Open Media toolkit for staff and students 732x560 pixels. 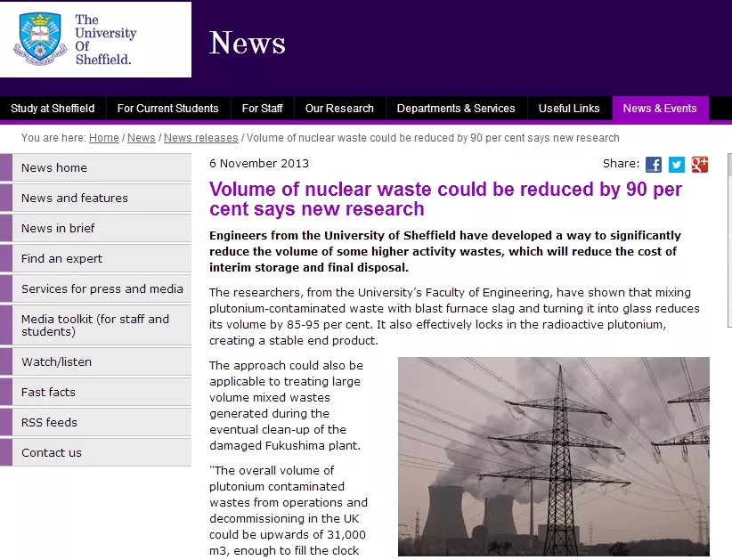click(x=95, y=325)
